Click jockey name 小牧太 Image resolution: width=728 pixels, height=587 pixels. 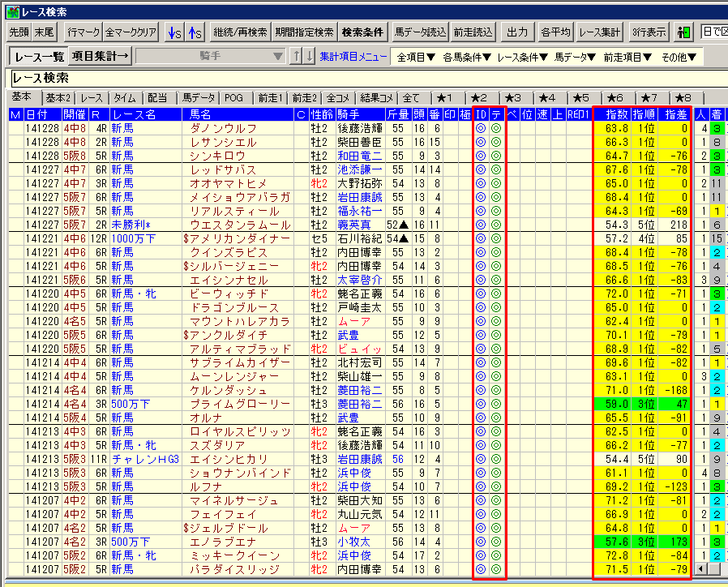click(x=354, y=542)
